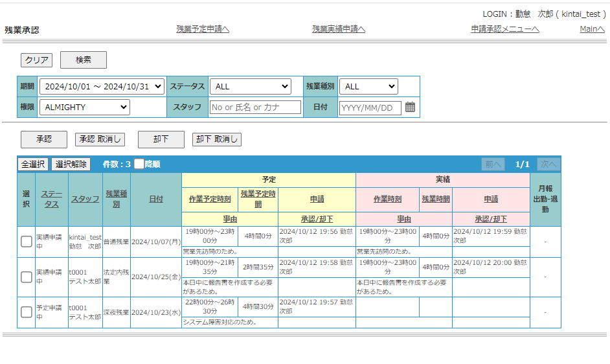Expand the 期間 date range dropdown

(x=102, y=86)
